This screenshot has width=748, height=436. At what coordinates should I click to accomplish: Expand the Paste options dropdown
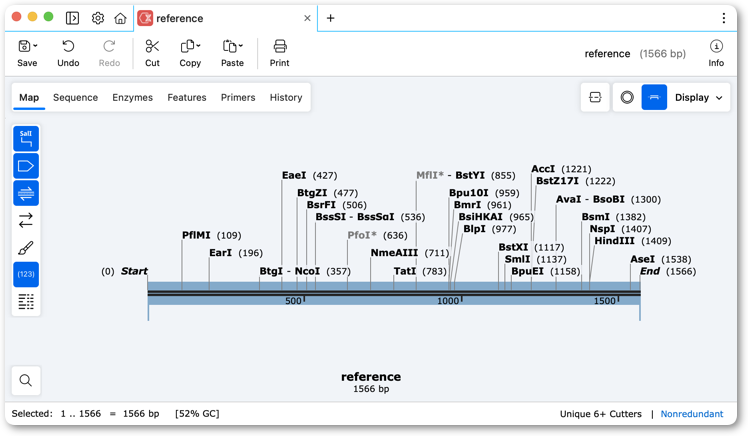tap(241, 46)
